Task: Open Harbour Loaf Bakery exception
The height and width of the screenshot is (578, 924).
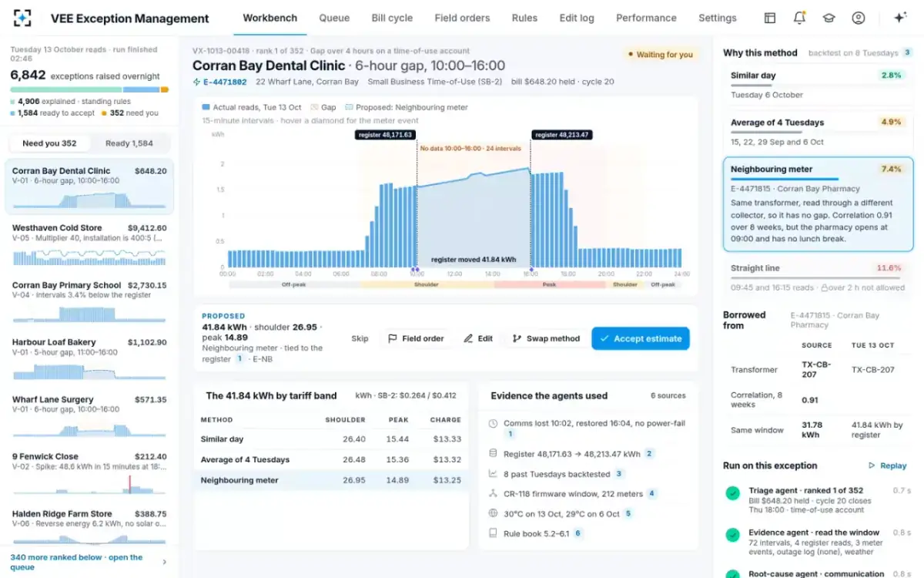Action: 89,359
